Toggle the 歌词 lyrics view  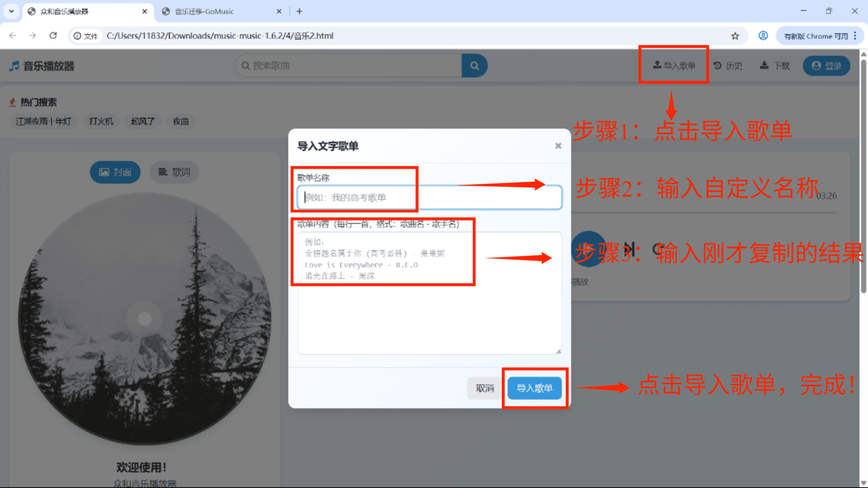174,172
